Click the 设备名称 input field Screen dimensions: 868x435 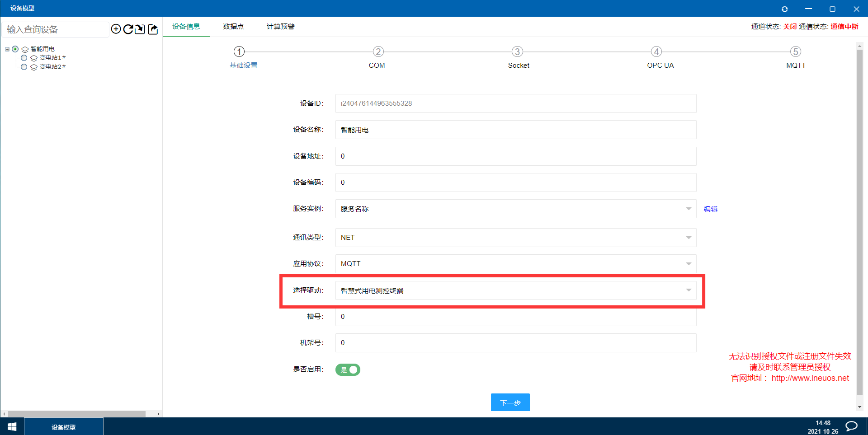[515, 130]
